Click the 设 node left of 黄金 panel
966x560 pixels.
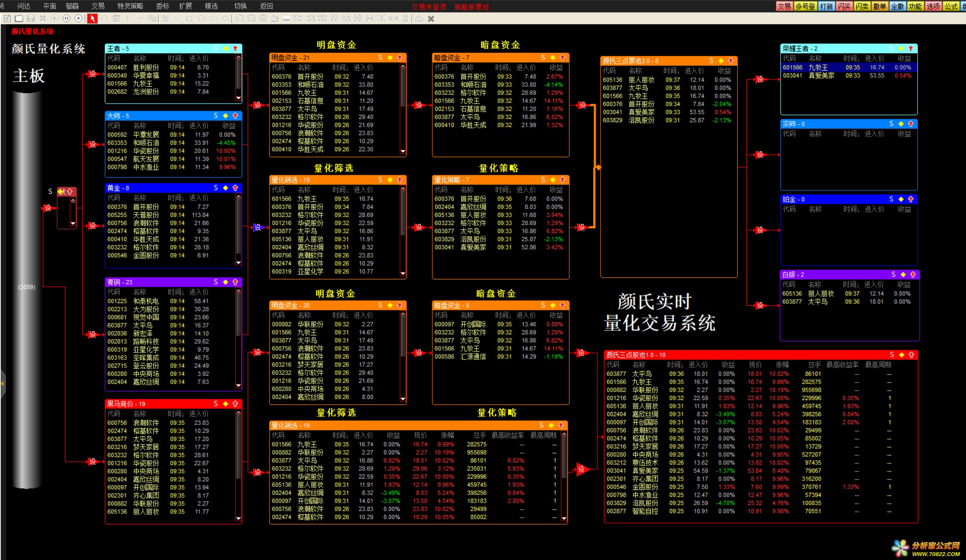point(92,225)
